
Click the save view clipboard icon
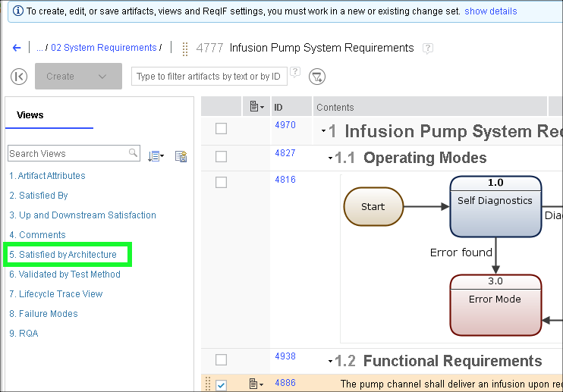[x=181, y=156]
